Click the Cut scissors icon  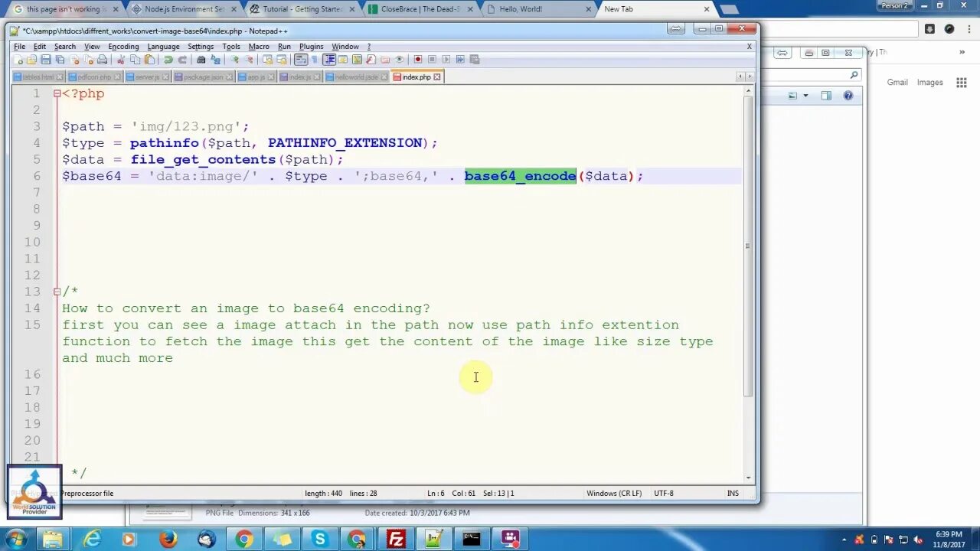121,60
